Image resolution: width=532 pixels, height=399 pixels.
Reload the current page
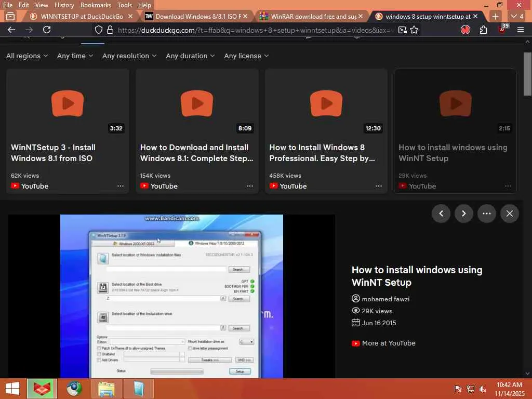coord(47,30)
